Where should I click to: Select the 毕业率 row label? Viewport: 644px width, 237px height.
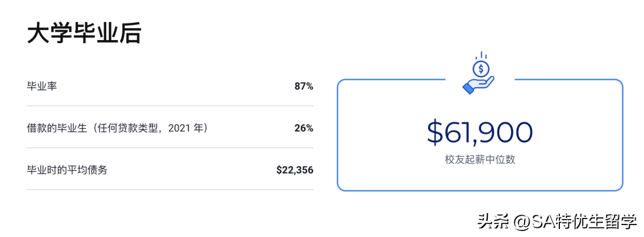(x=42, y=86)
